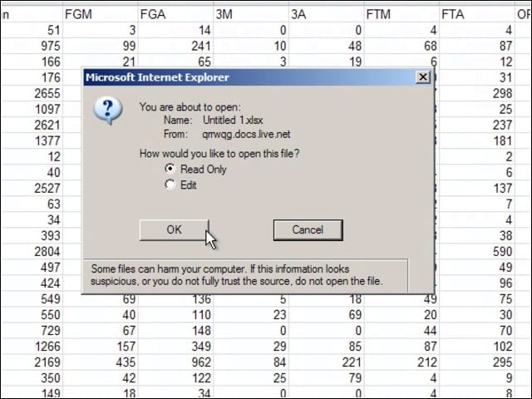532x399 pixels.
Task: Click spreadsheet cell with value 435
Action: pyautogui.click(x=101, y=362)
